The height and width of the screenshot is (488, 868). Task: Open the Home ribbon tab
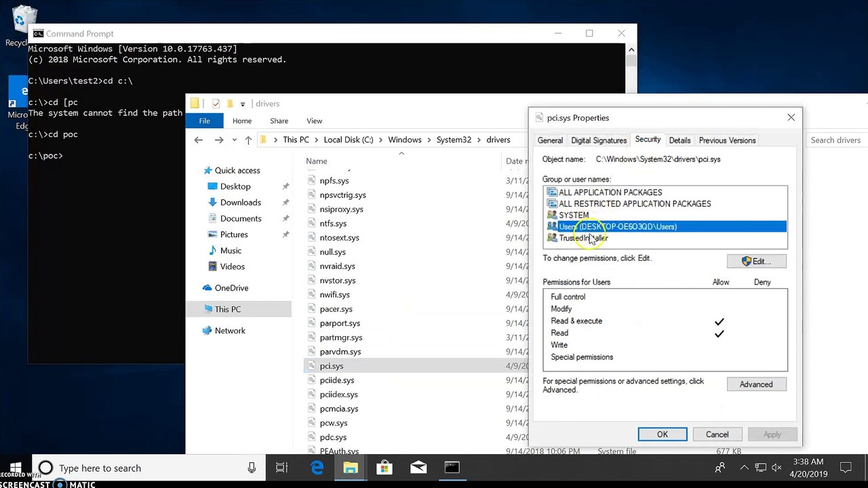coord(242,121)
